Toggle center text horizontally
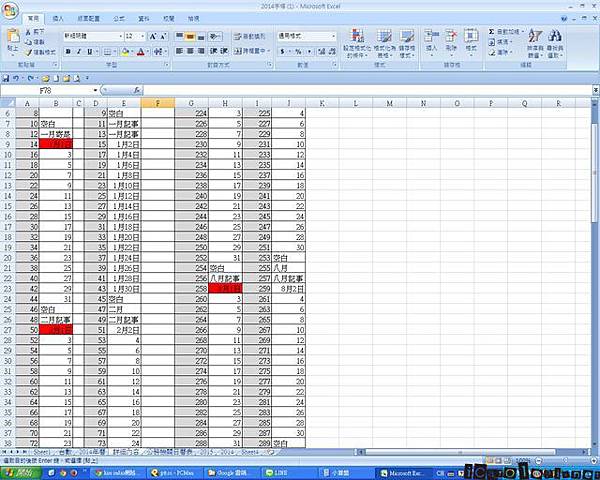 click(190, 51)
